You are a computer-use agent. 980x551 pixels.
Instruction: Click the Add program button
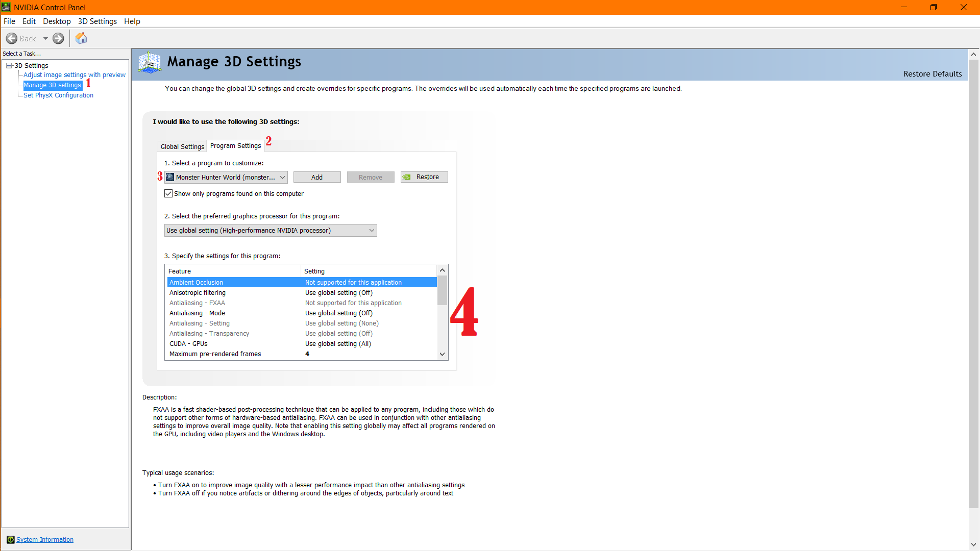click(317, 177)
